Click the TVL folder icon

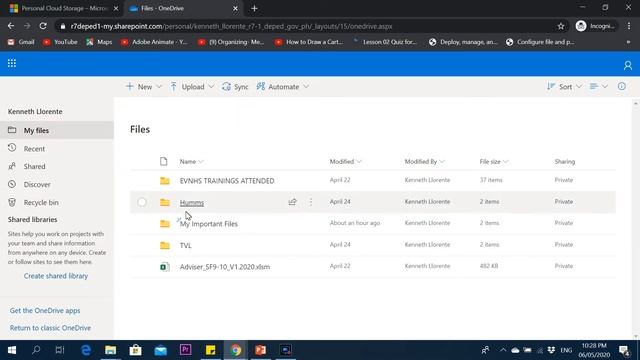[165, 245]
